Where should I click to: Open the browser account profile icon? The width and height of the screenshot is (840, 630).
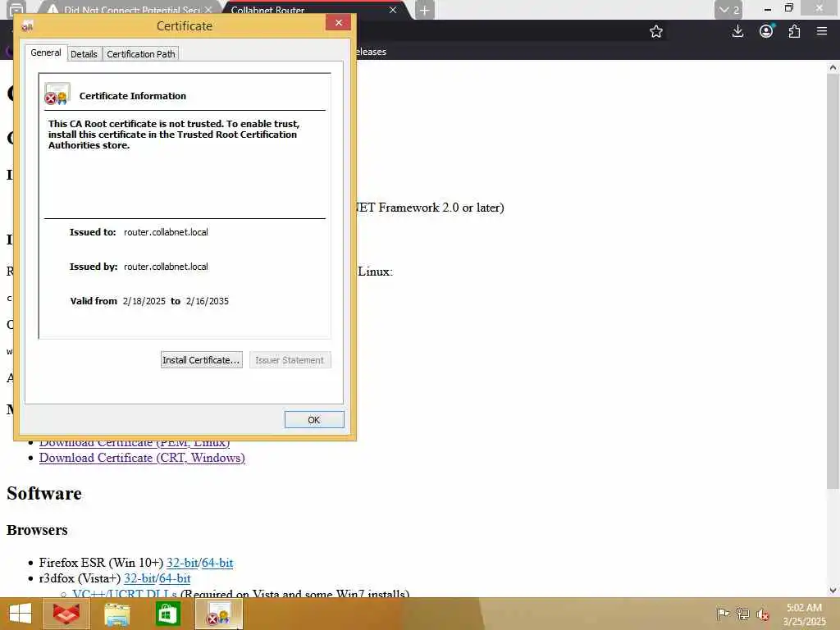(x=767, y=32)
